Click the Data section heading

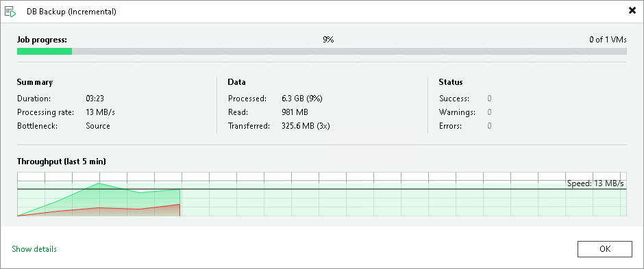point(236,82)
